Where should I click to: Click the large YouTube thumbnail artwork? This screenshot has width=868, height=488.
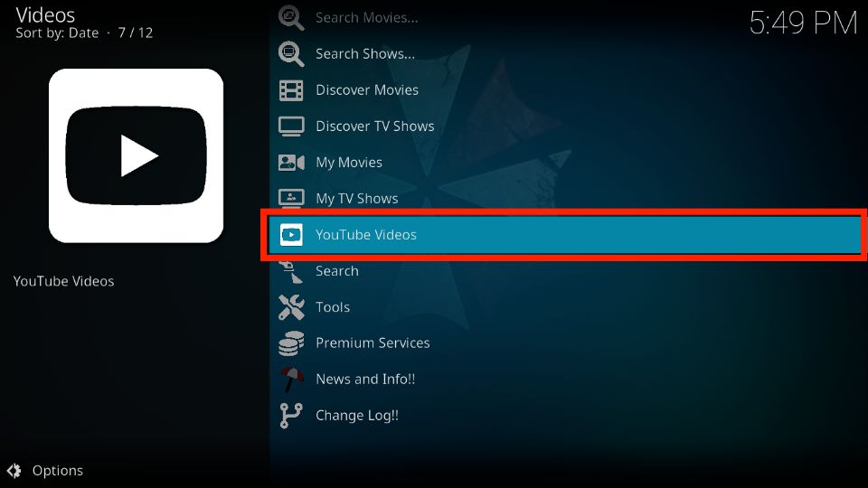pos(137,155)
